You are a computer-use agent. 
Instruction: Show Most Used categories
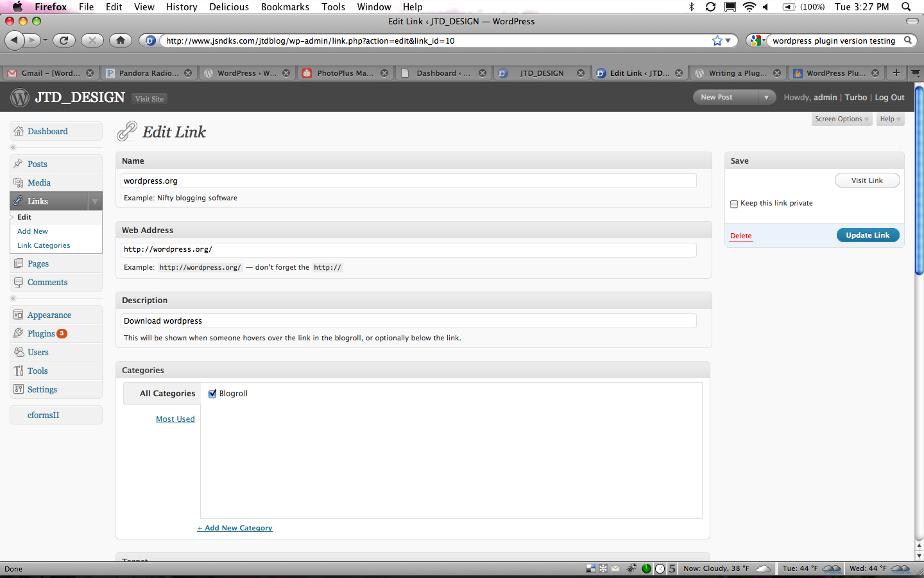[175, 419]
